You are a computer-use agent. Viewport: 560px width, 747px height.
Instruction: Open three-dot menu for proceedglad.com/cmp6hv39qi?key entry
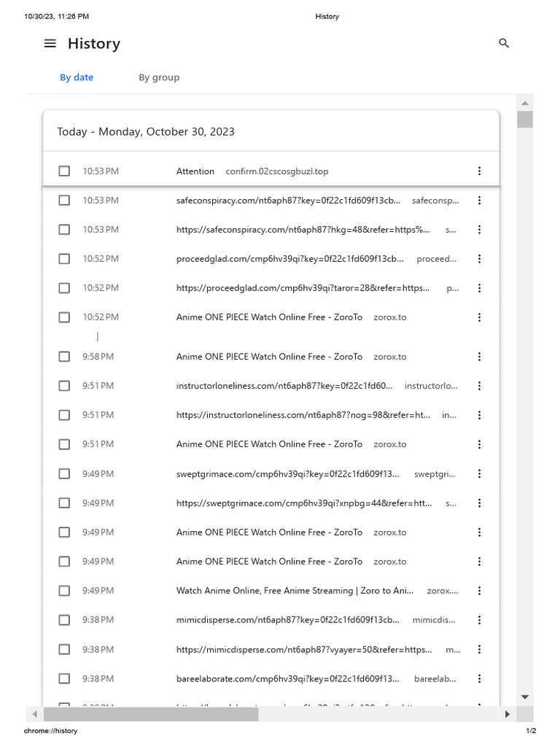[x=479, y=259]
